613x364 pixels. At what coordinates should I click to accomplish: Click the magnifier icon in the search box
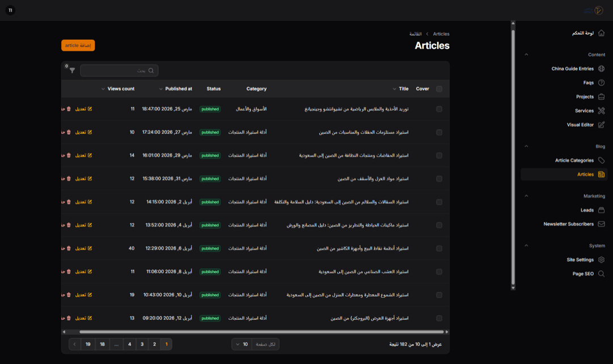pos(152,71)
